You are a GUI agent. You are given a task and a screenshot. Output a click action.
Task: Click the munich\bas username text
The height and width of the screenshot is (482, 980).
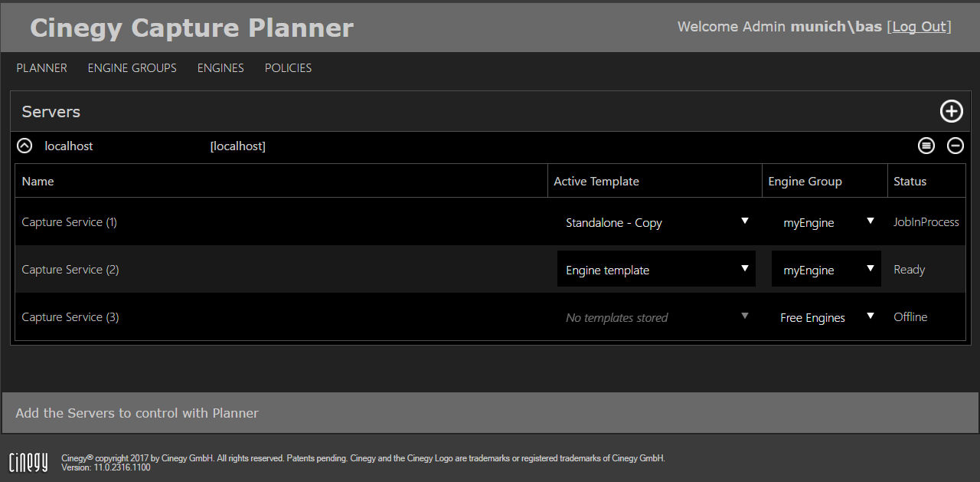coord(836,27)
